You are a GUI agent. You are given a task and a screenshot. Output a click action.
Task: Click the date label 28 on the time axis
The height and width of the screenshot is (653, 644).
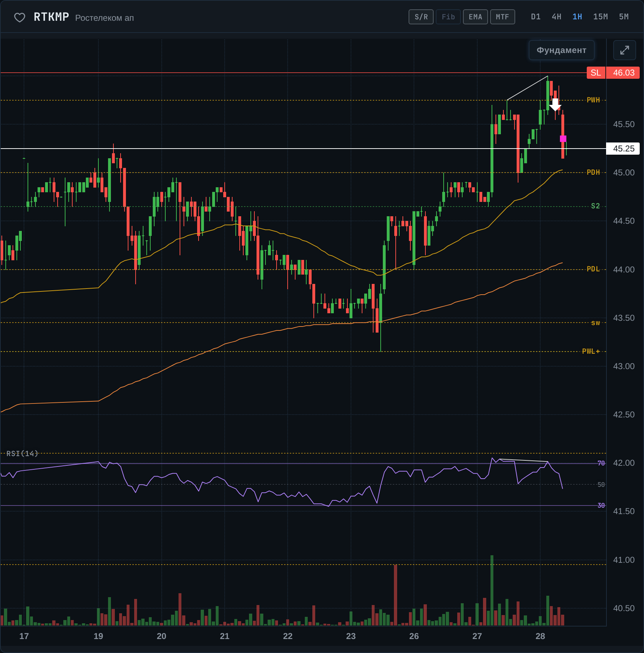(540, 636)
